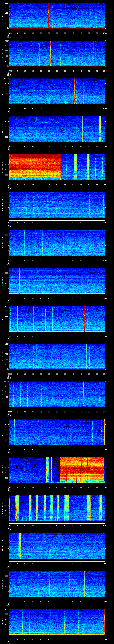Select the spectrogram panel starting at 6:26:00
The image size is (114, 644).
57,394
